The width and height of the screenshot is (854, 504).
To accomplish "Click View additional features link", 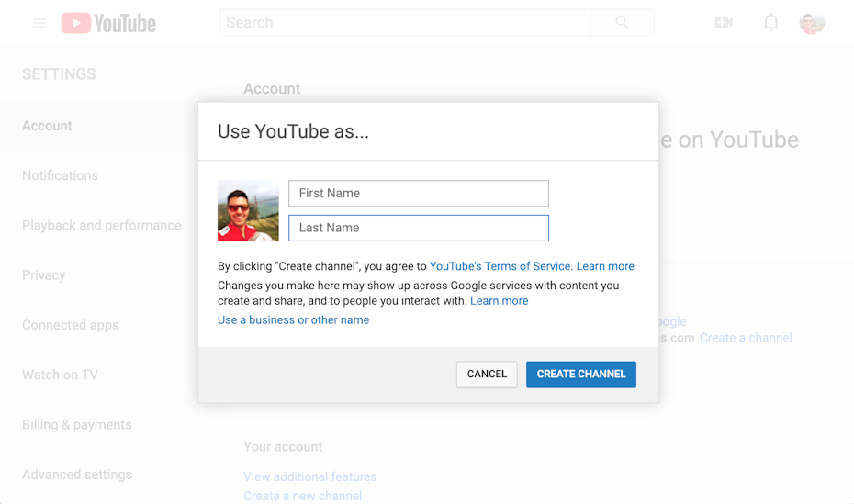I will (309, 476).
